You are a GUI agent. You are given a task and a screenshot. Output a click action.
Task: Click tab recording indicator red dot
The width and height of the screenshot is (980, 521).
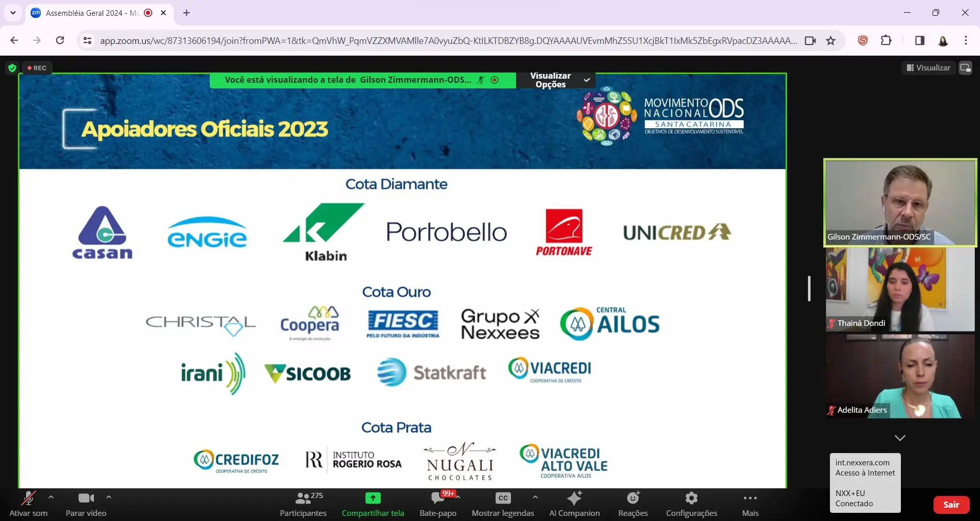pos(148,13)
